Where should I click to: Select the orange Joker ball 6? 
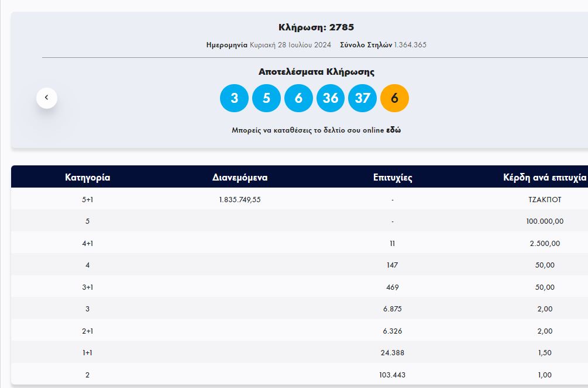(x=394, y=98)
